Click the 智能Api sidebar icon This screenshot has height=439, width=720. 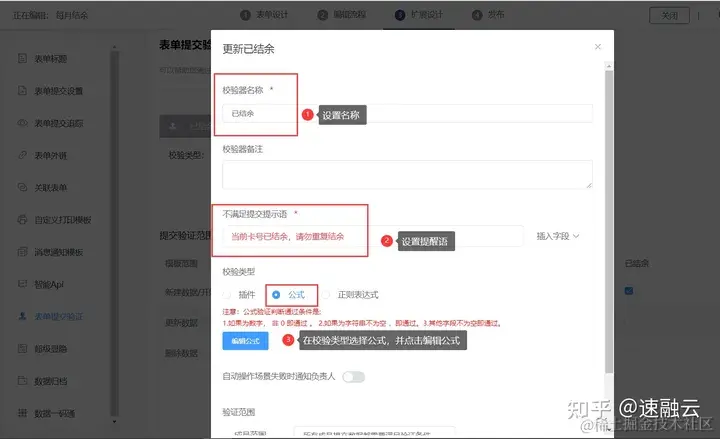pyautogui.click(x=22, y=284)
